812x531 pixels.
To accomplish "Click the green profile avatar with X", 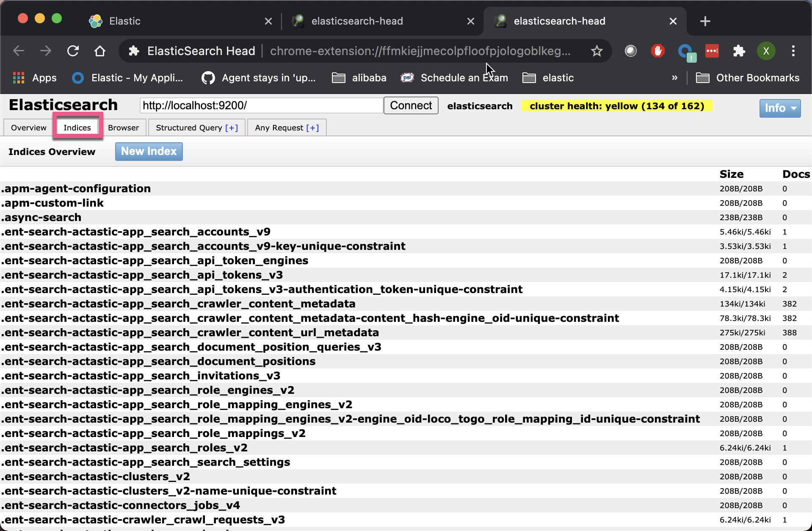I will (x=766, y=51).
